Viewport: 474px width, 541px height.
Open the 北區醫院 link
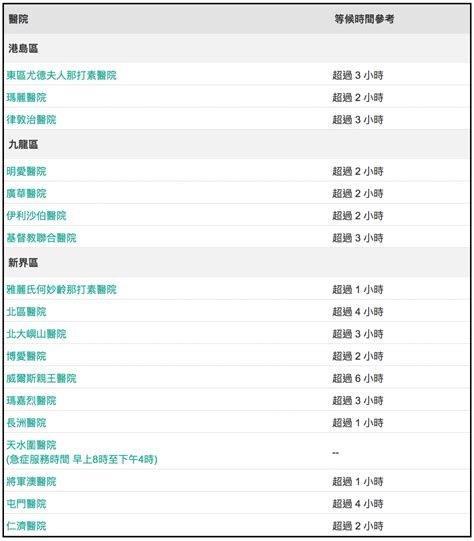click(26, 312)
